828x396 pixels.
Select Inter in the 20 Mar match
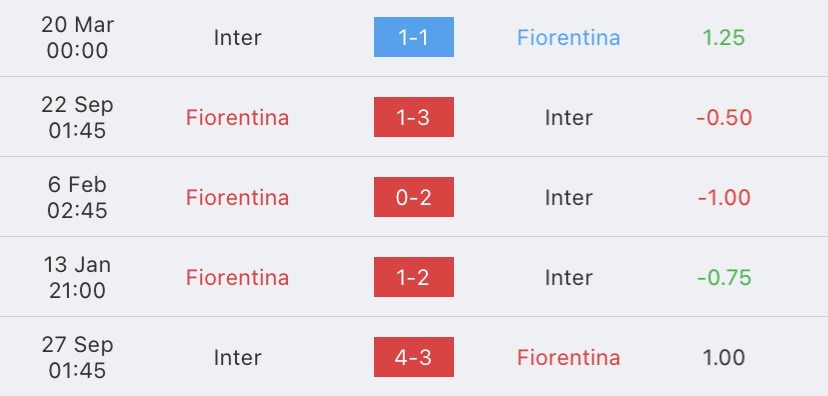click(237, 37)
